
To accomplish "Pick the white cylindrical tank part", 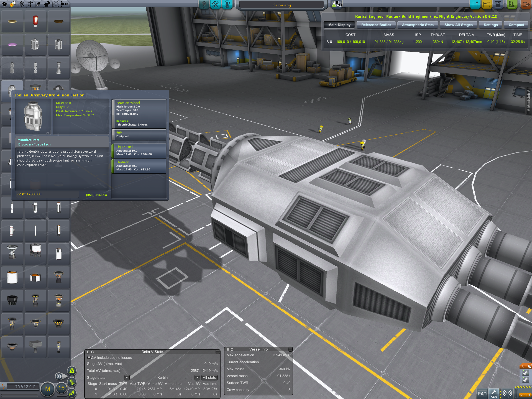I will [x=12, y=277].
